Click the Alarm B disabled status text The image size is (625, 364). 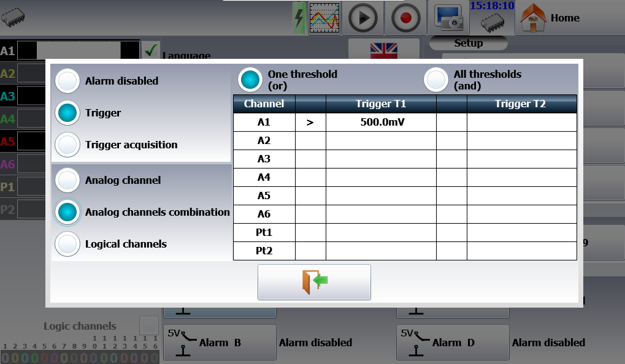pos(315,343)
